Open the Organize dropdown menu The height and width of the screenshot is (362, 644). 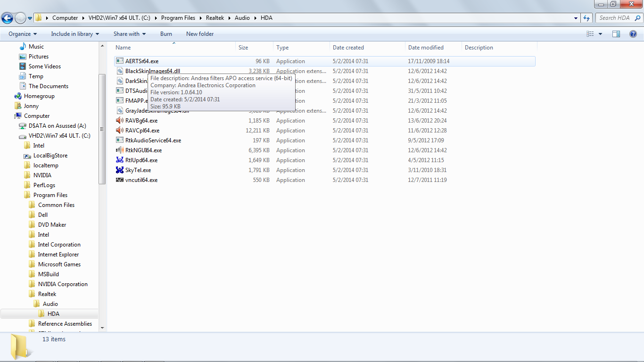tap(22, 34)
